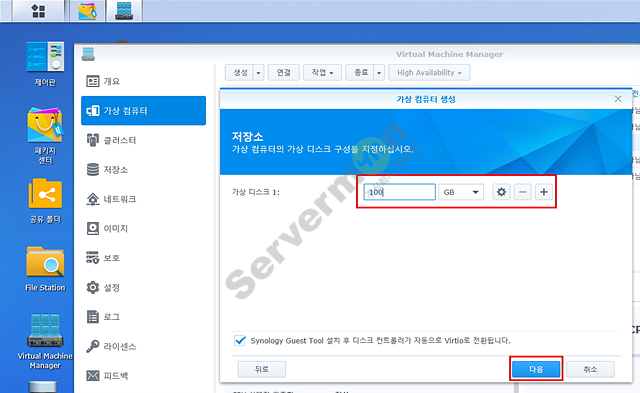This screenshot has width=640, height=393.
Task: Open the File Station desktop icon
Action: tap(45, 269)
